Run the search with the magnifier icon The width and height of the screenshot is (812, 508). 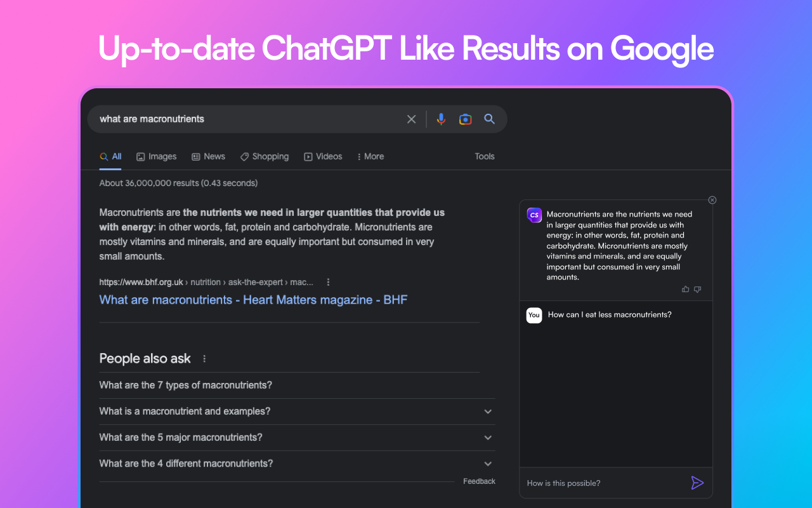coord(489,119)
